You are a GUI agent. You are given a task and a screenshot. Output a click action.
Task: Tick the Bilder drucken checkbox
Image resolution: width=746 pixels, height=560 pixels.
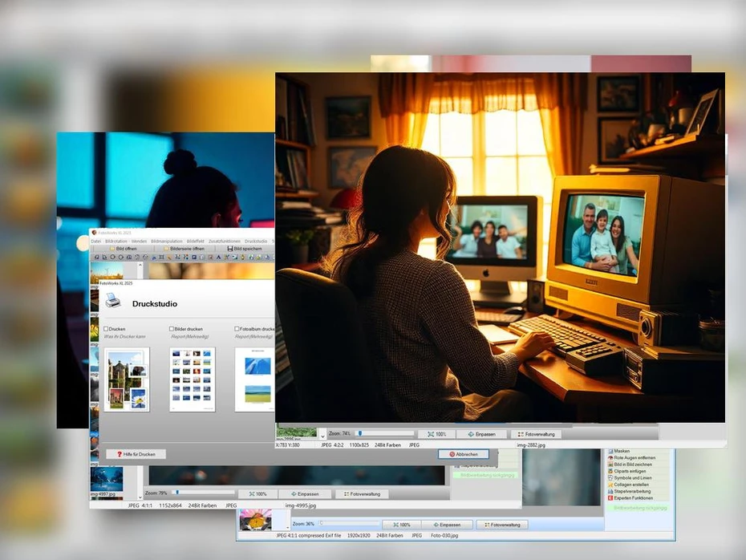172,329
